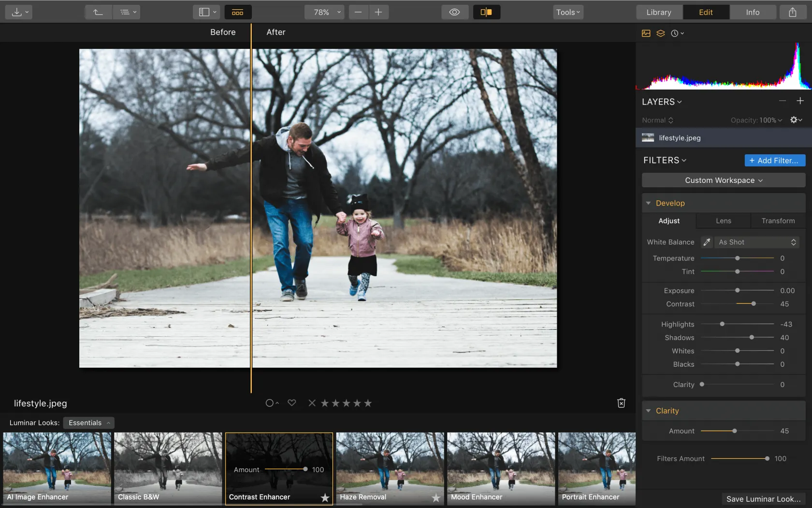Open the Lens tab in Develop
812x508 pixels.
(x=723, y=221)
